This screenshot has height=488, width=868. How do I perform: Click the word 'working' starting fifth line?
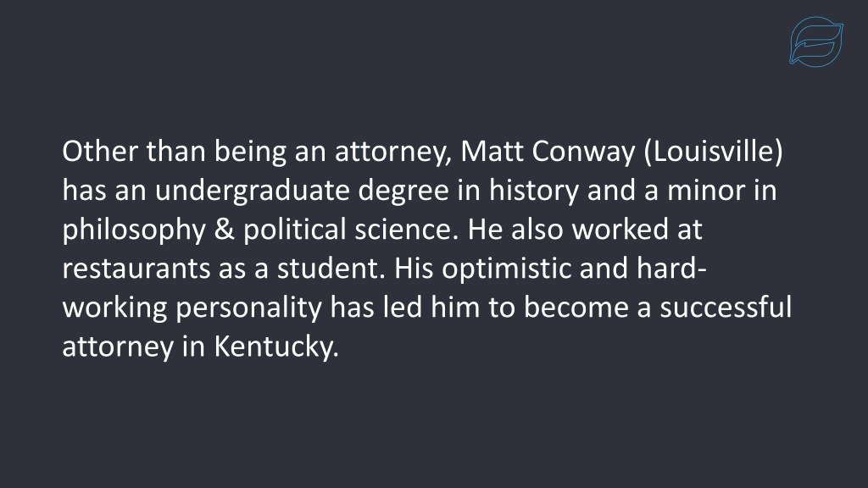click(114, 308)
